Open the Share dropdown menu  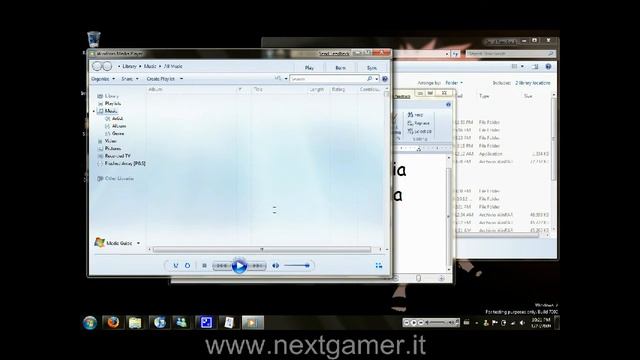coord(130,79)
